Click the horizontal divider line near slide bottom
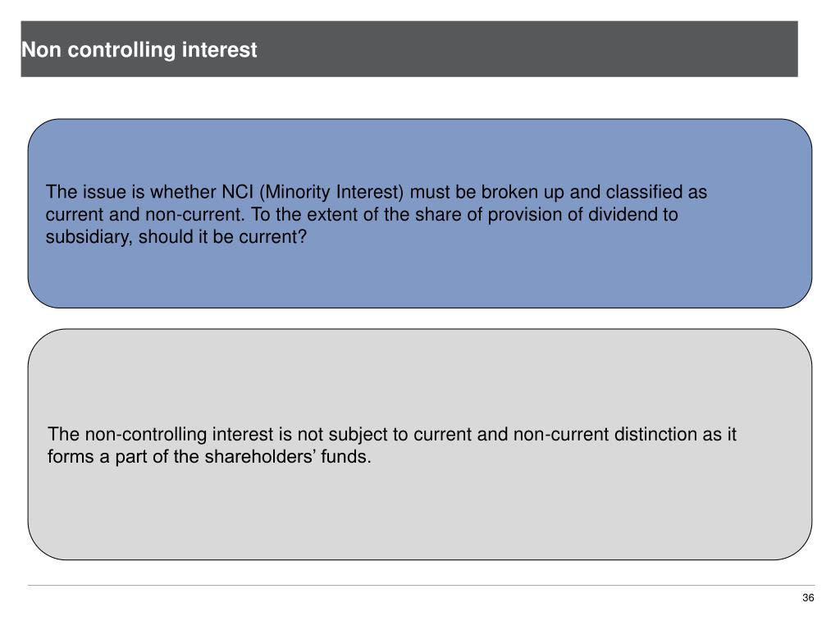The height and width of the screenshot is (630, 840). pos(420,585)
